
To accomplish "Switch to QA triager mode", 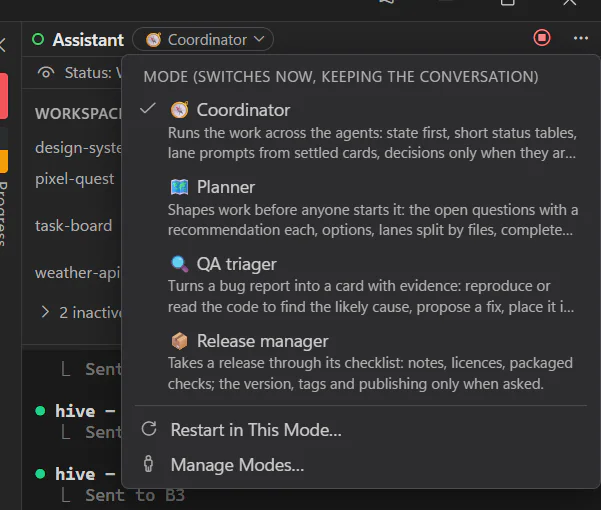I will point(361,285).
